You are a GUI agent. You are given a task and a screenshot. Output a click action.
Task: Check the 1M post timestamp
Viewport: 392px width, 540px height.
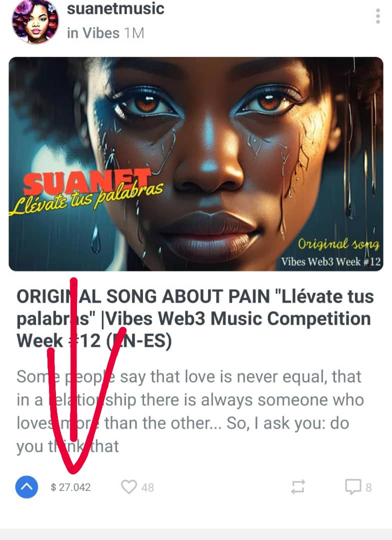coord(134,33)
